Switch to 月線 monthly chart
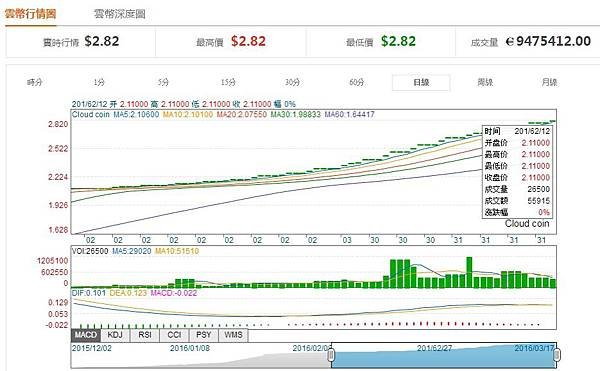This screenshot has width=600, height=371. [x=549, y=82]
